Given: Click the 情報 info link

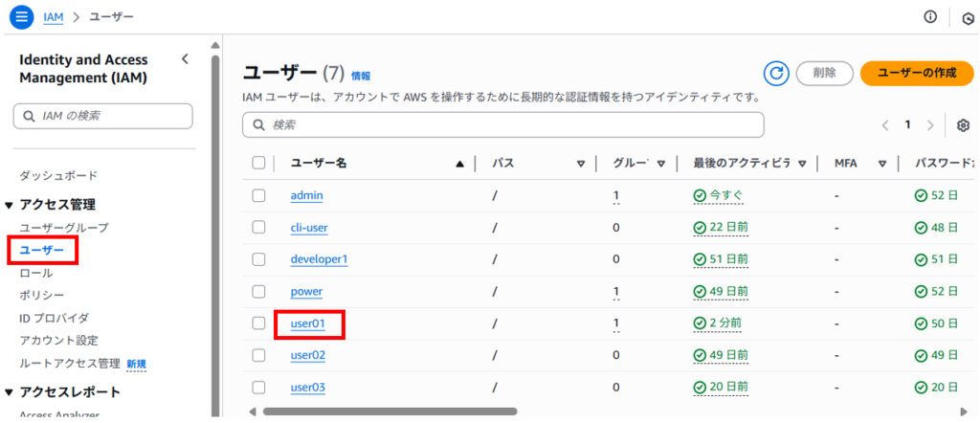Looking at the screenshot, I should pos(361,76).
